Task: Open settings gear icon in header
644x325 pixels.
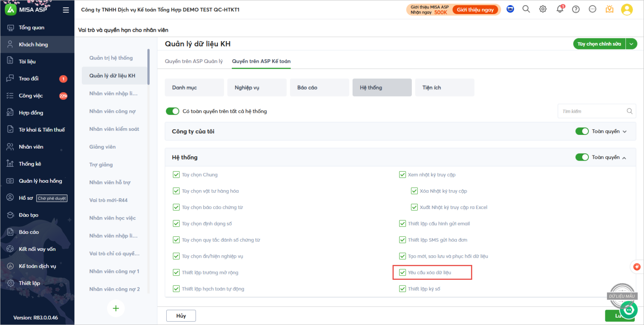Action: [x=543, y=9]
